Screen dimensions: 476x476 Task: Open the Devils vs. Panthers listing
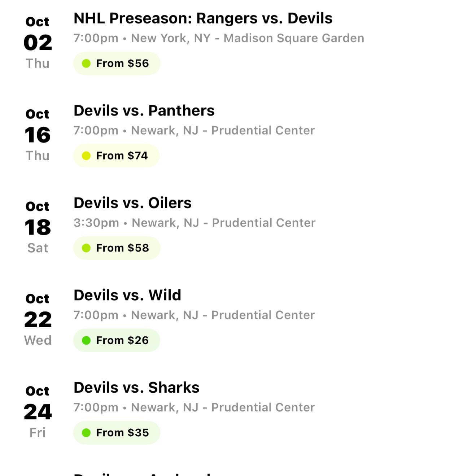(144, 111)
